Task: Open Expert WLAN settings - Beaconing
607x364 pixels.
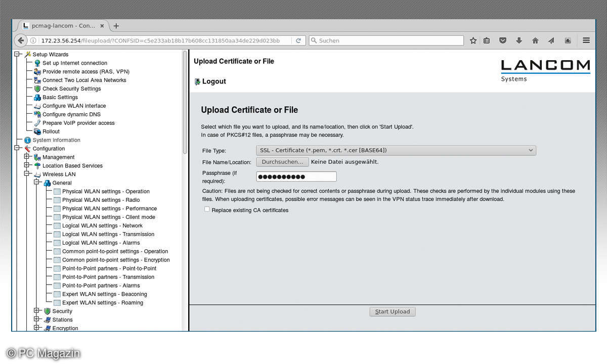Action: pos(105,294)
